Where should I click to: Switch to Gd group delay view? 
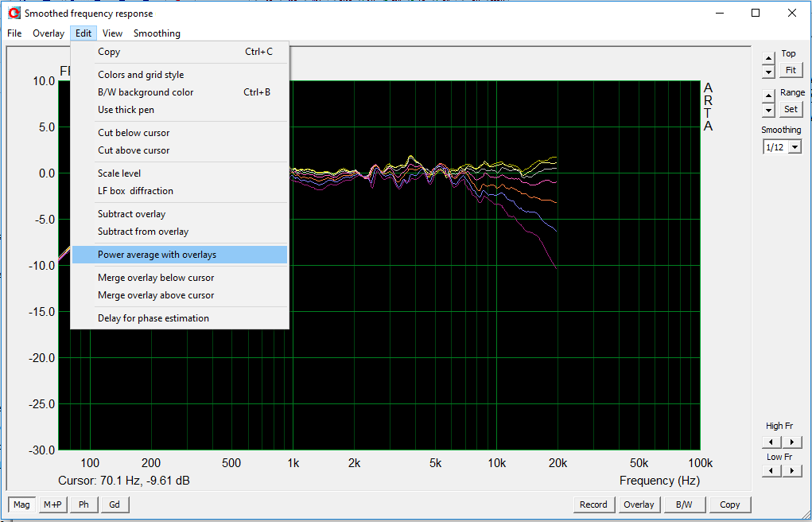coord(115,504)
